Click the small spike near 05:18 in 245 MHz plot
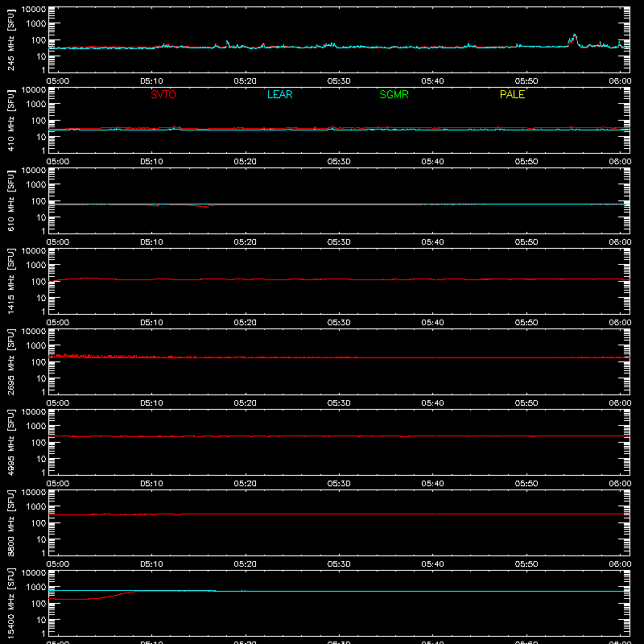644x644 pixels. [227, 42]
